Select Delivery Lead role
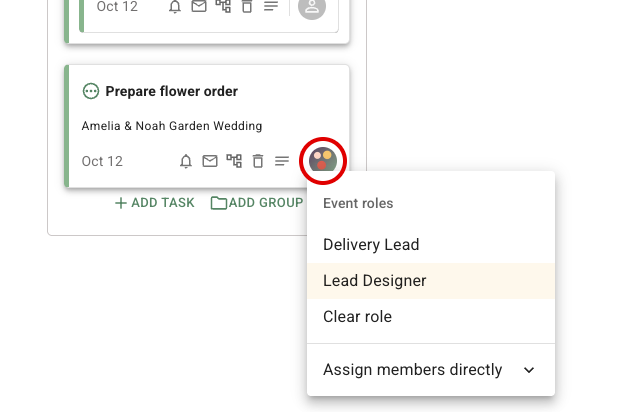This screenshot has height=412, width=618. tap(431, 245)
